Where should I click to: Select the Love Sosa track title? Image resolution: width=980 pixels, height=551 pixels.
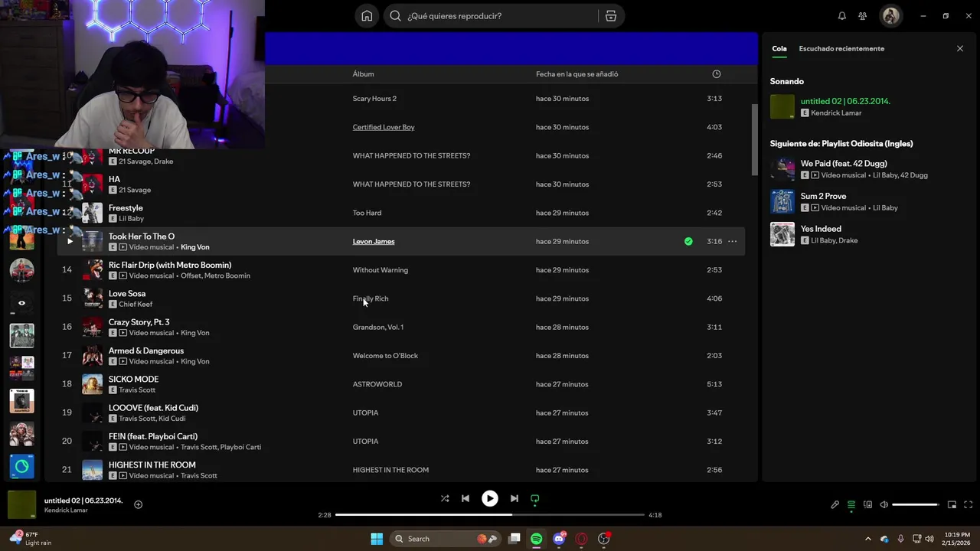pos(127,293)
